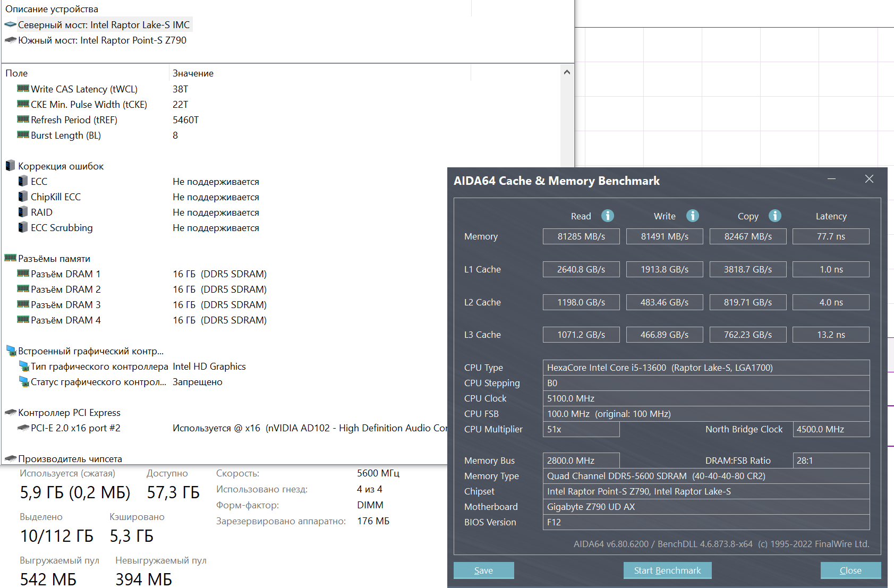Click the Memory Type value field
894x588 pixels.
(x=706, y=476)
